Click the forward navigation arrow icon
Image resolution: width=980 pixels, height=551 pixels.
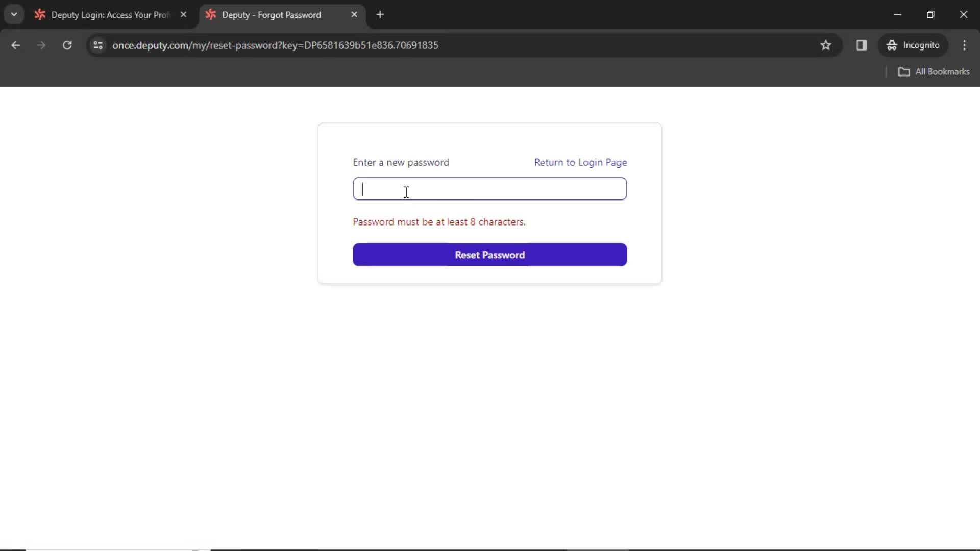point(40,45)
